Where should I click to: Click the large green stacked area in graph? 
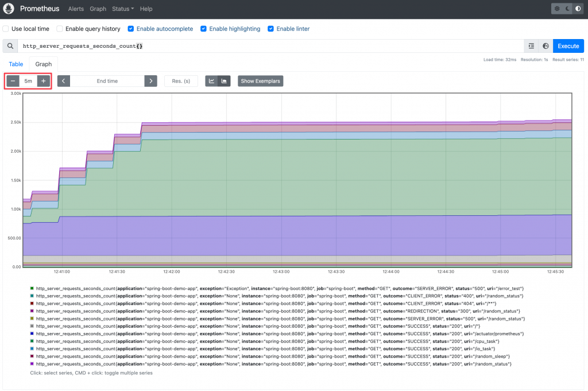click(x=338, y=176)
